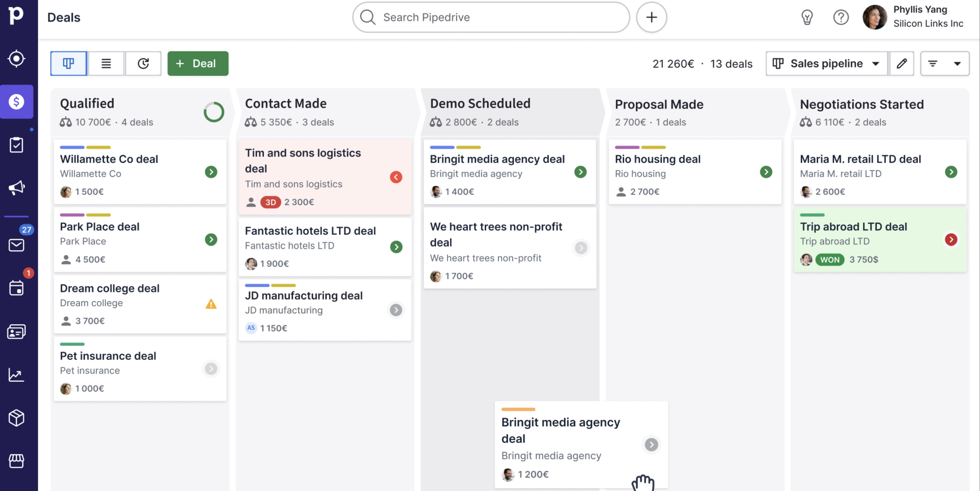Click the Qualified stage progress circle

point(214,112)
